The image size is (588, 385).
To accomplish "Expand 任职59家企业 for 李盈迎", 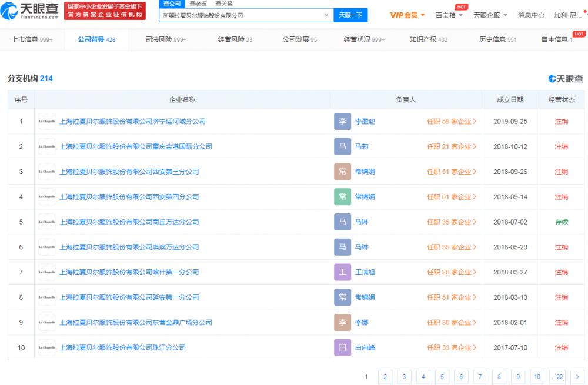I will click(x=452, y=122).
